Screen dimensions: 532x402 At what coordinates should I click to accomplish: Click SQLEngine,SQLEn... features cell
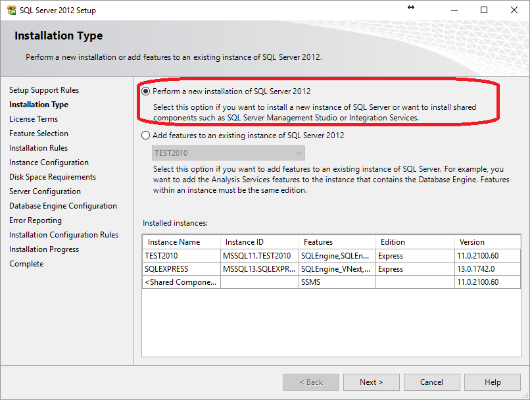pos(337,256)
